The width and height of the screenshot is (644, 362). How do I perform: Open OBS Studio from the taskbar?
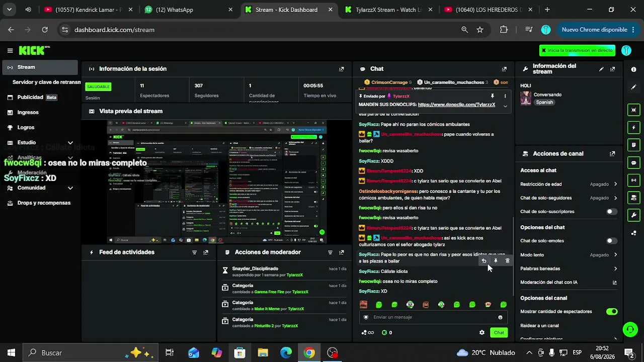point(333,353)
